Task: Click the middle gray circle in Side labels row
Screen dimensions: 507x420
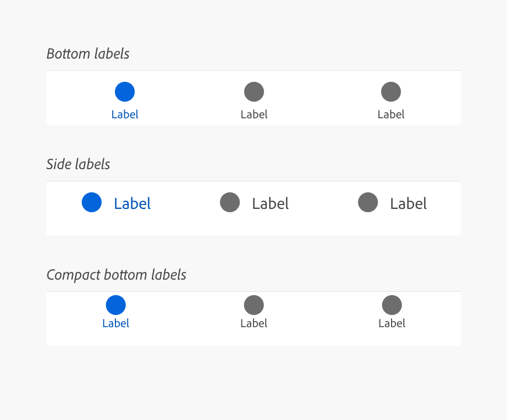Action: coord(230,202)
